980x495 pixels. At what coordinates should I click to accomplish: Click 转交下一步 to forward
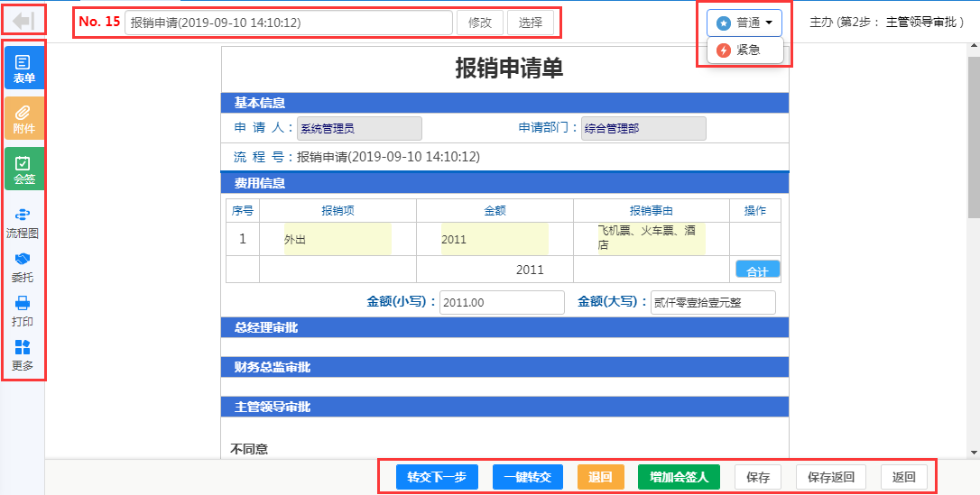click(437, 477)
